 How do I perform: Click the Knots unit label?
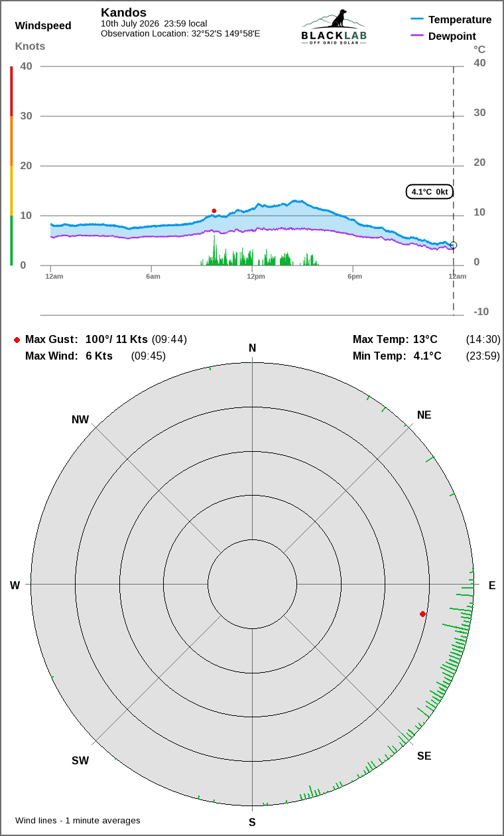(x=31, y=46)
